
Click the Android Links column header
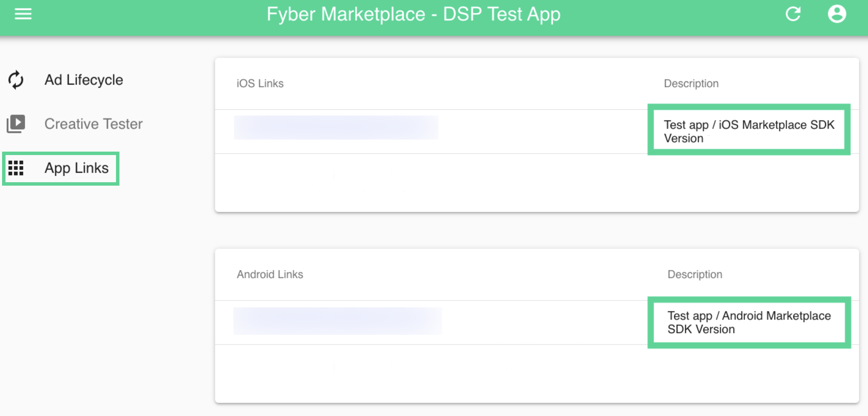click(x=270, y=274)
